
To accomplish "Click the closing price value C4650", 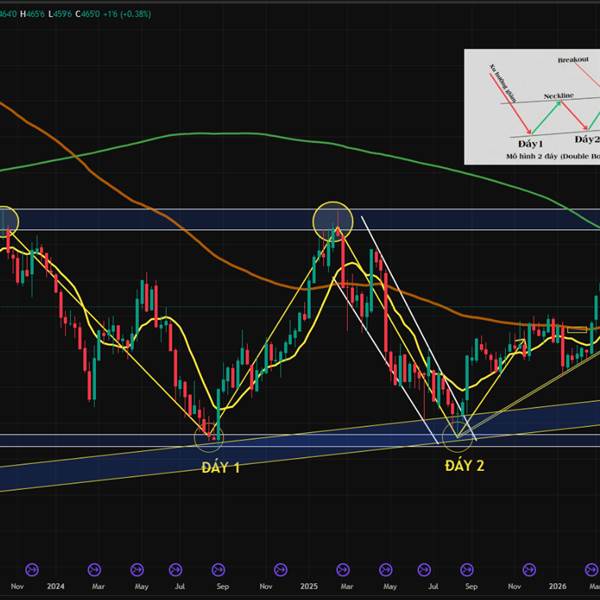I will pyautogui.click(x=87, y=14).
